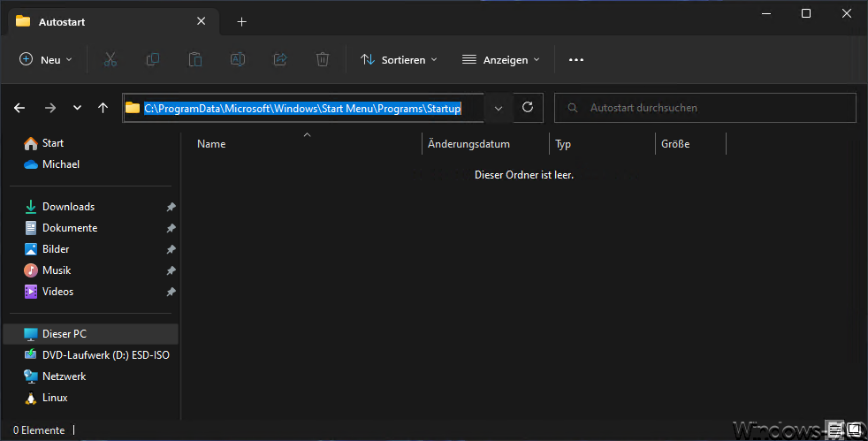Click the Linux penguin icon

tap(31, 398)
